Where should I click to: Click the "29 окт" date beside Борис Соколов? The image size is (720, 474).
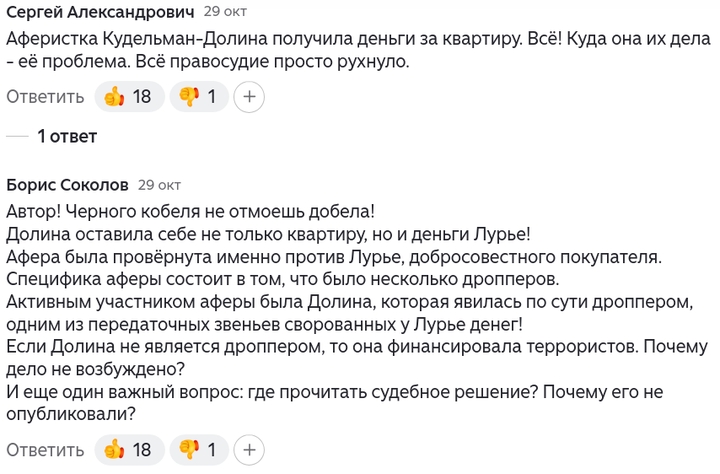[x=159, y=185]
